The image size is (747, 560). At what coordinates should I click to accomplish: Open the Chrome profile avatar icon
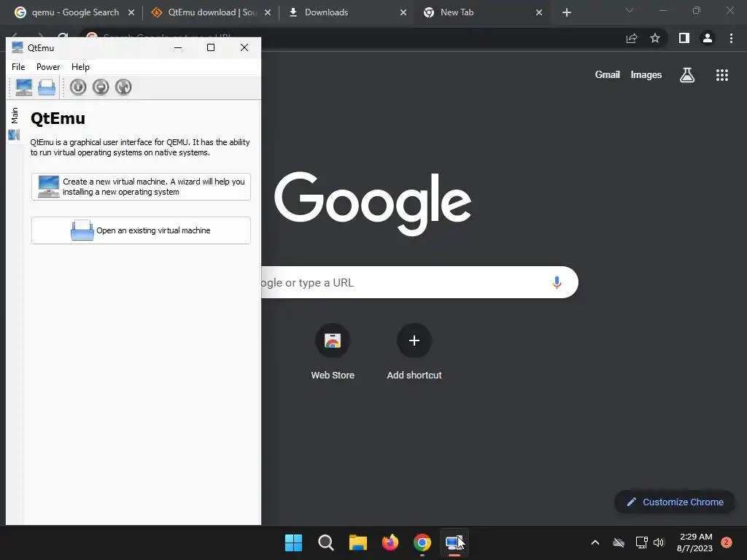coord(708,38)
